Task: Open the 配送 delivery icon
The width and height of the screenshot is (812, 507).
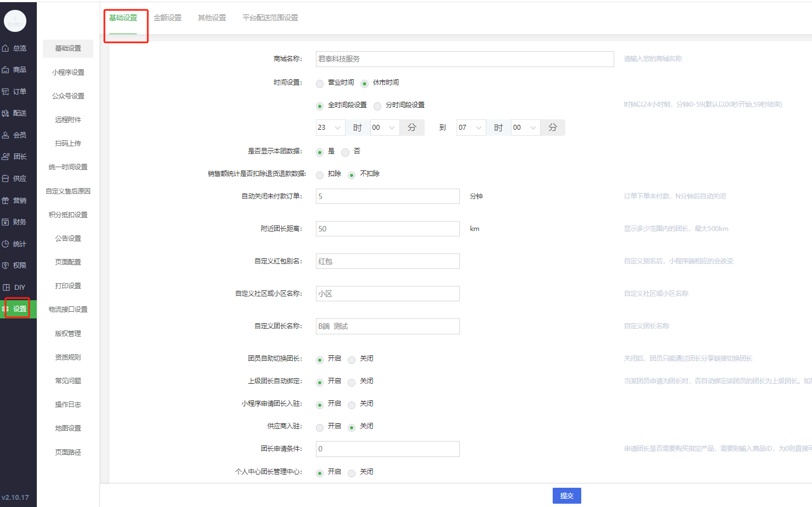Action: click(5, 113)
